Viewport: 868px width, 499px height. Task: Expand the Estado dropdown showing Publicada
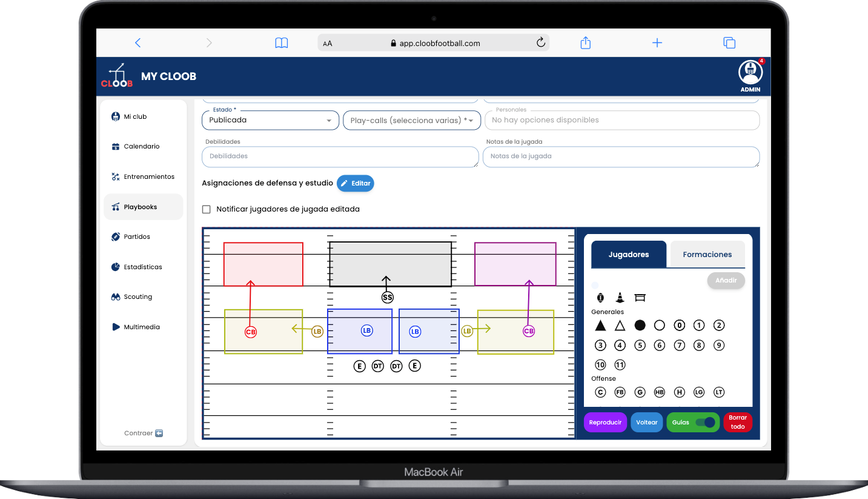(270, 120)
